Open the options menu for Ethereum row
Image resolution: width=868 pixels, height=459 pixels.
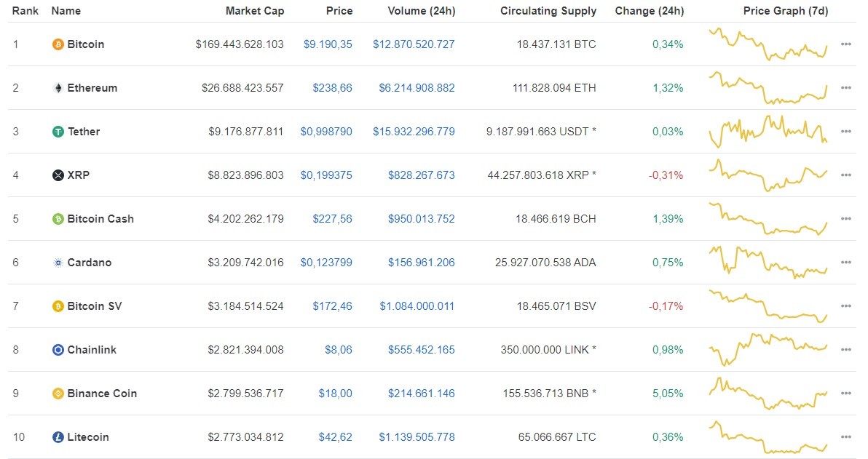[845, 87]
